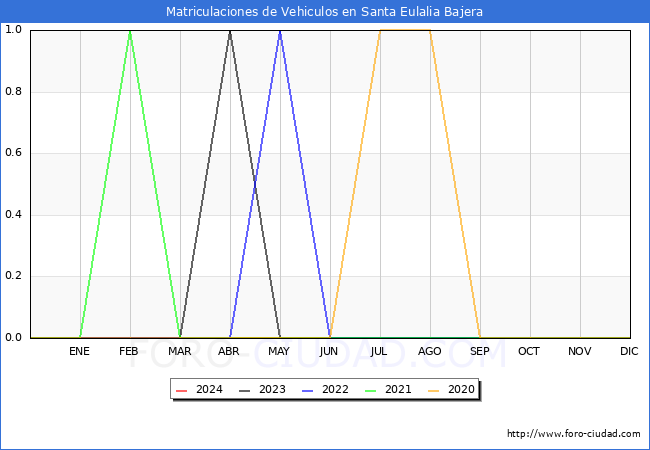Click the chart title 'Matriculaciones de Vehiculos en Santa Eulalia Bajera'
Viewport: 650px width, 450px height.
click(x=324, y=11)
